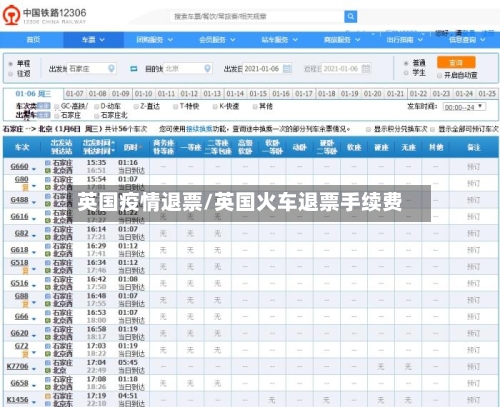Check the 石家庄北 departure station filter
The width and height of the screenshot is (500, 407).
[x=96, y=116]
